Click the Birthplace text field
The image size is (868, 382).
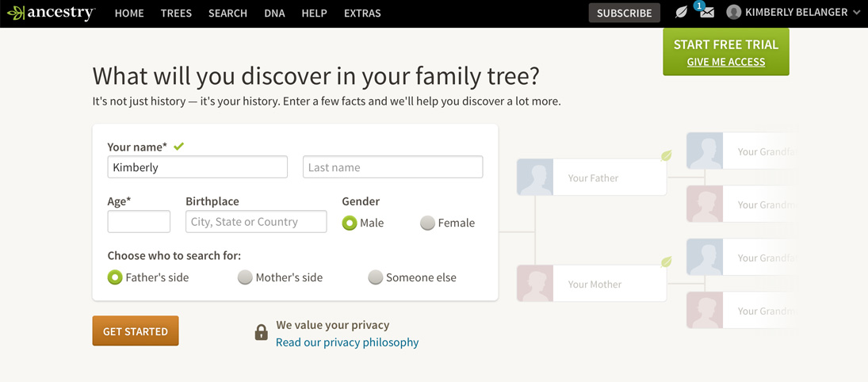[256, 222]
